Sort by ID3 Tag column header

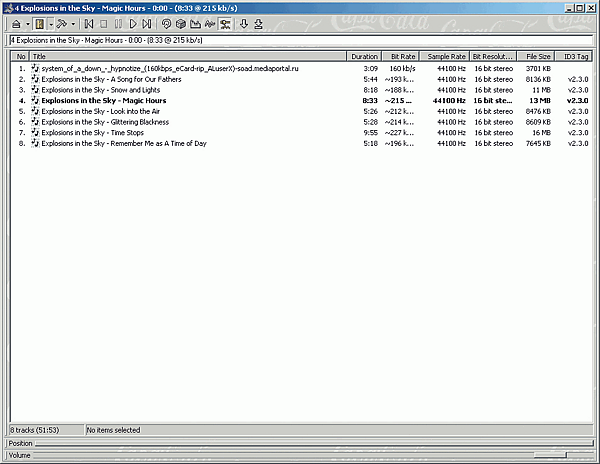[x=574, y=56]
